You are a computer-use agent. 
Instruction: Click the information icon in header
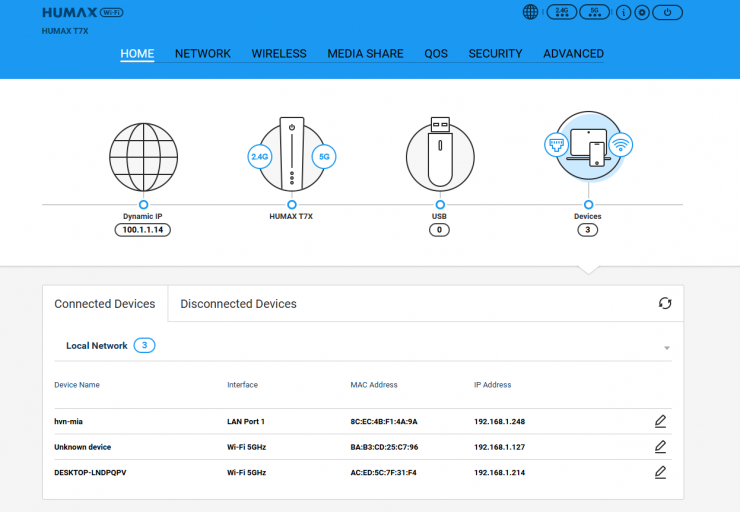623,13
